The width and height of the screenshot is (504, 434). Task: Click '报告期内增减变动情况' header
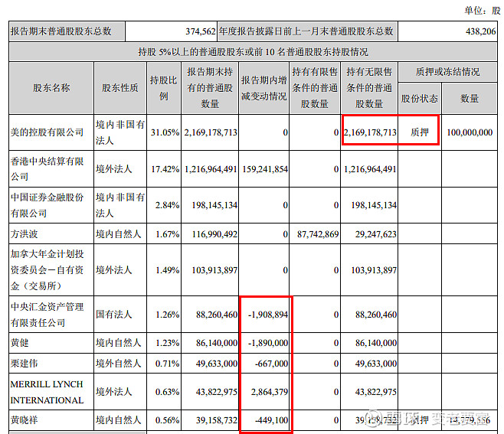click(x=264, y=88)
